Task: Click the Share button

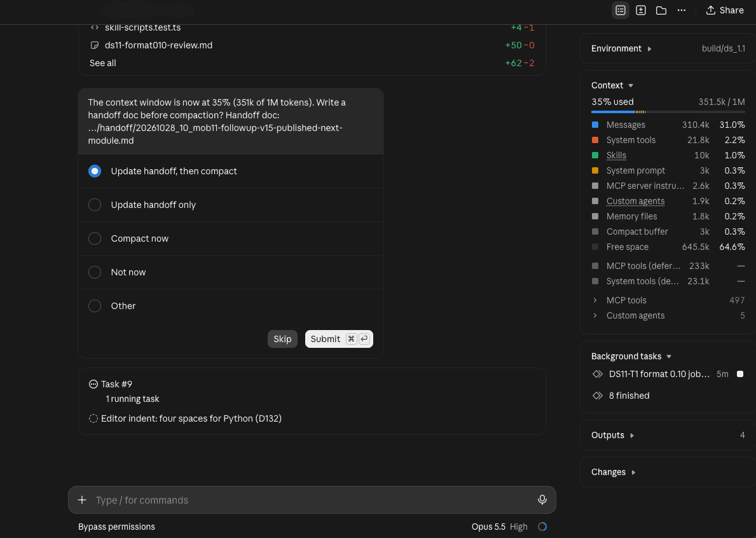Action: click(725, 10)
